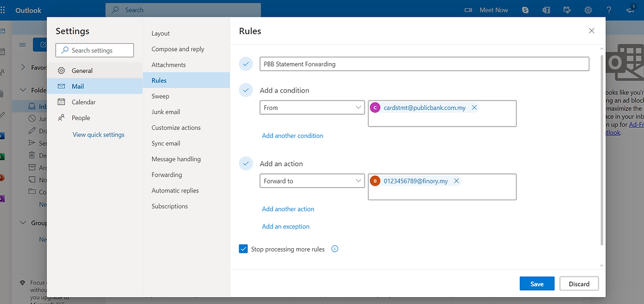This screenshot has width=644, height=304.
Task: Expand the Favorites folder chevron
Action: tap(24, 67)
